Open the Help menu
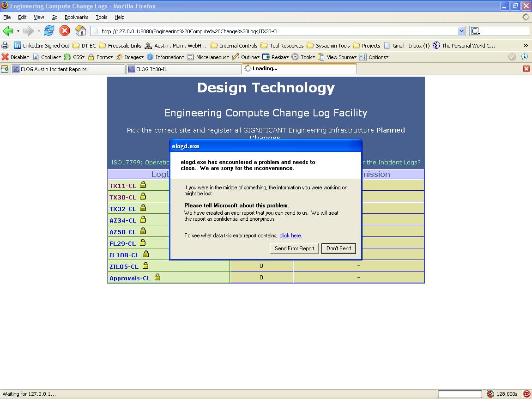 (120, 17)
